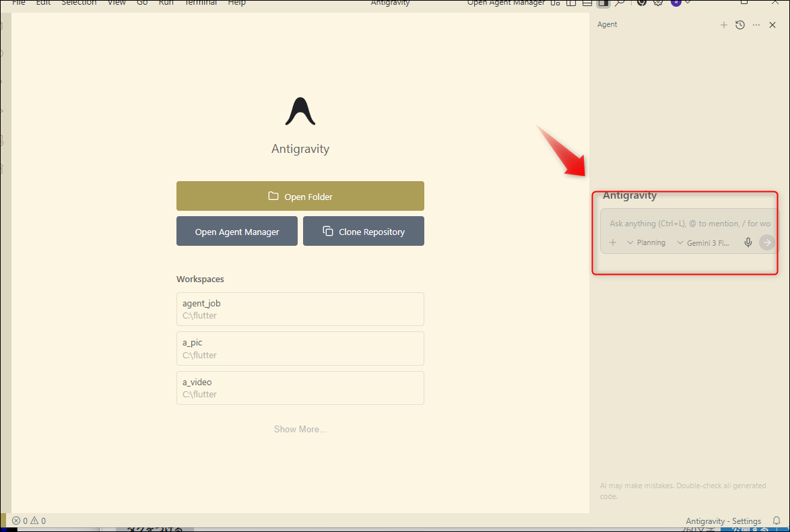Open the Gemini 3 Fl... model dropdown

(703, 243)
